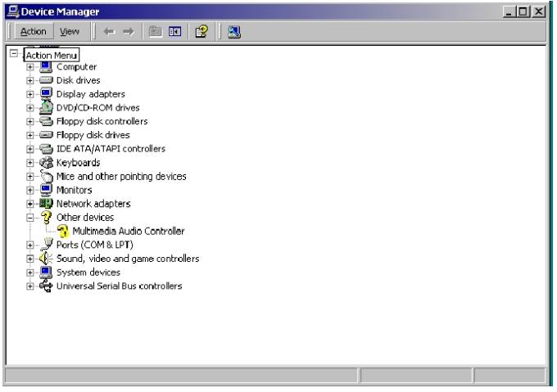557x392 pixels.
Task: Click the Floppy disk controllers icon
Action: [x=46, y=121]
